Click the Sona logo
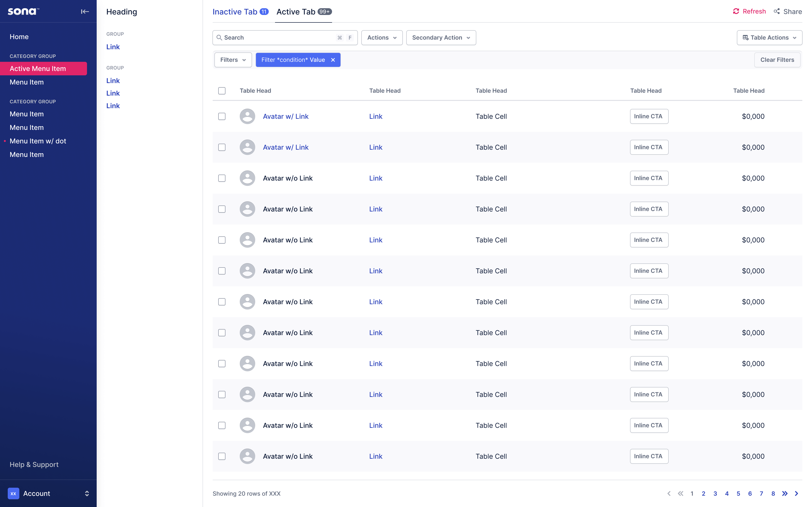This screenshot has height=507, width=812. tap(23, 11)
